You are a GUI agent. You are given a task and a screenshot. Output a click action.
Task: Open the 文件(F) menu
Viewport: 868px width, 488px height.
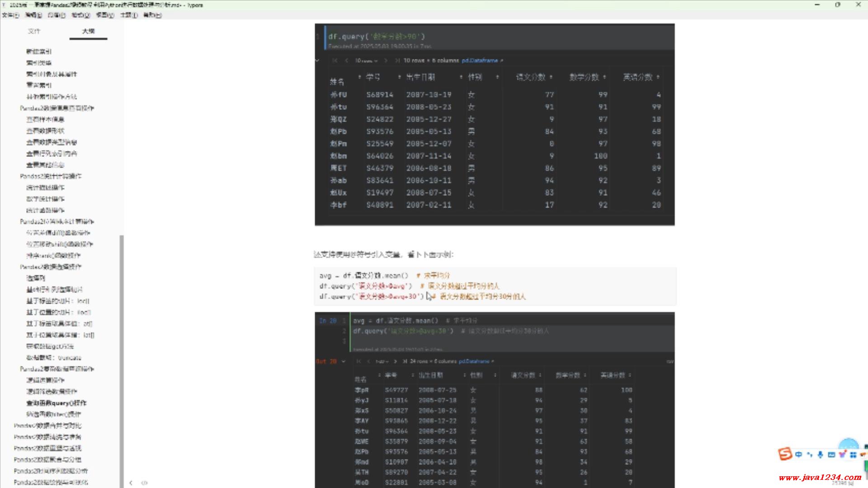(10, 15)
